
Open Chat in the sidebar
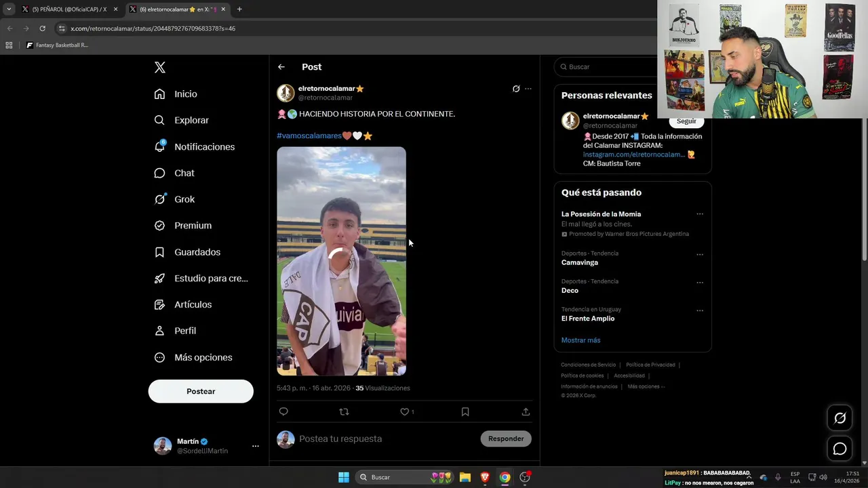(x=174, y=173)
